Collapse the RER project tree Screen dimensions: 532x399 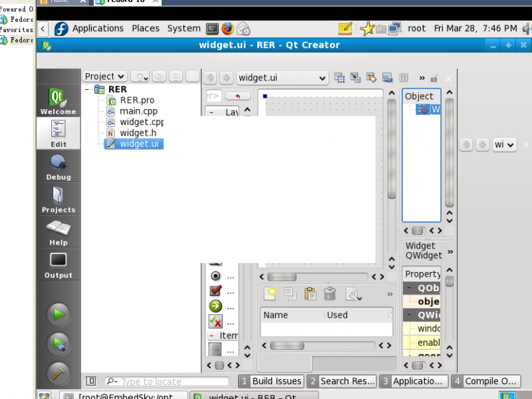(x=87, y=89)
